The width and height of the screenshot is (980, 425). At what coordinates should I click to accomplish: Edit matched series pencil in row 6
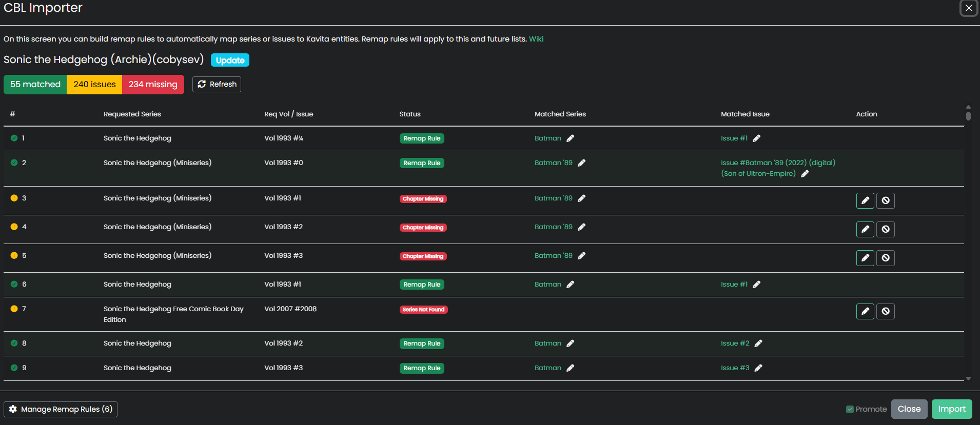570,285
